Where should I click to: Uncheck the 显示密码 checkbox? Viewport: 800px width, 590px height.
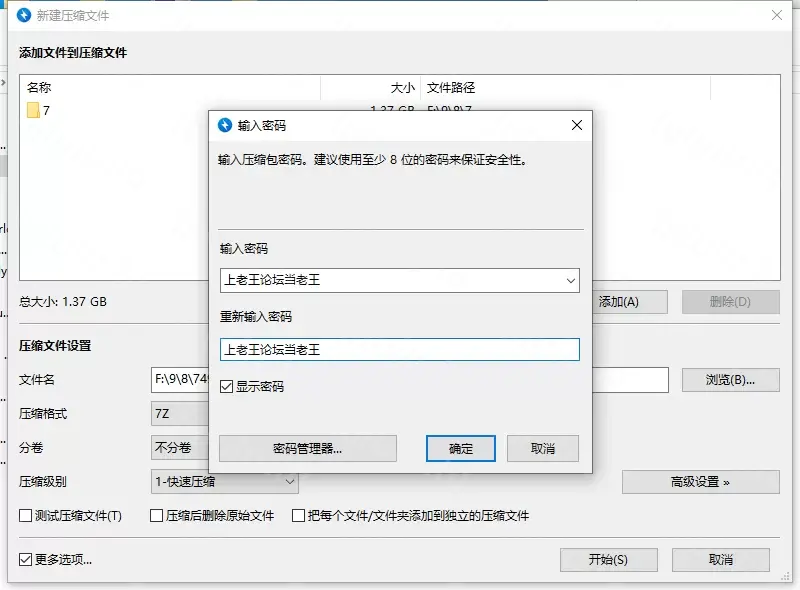point(226,386)
